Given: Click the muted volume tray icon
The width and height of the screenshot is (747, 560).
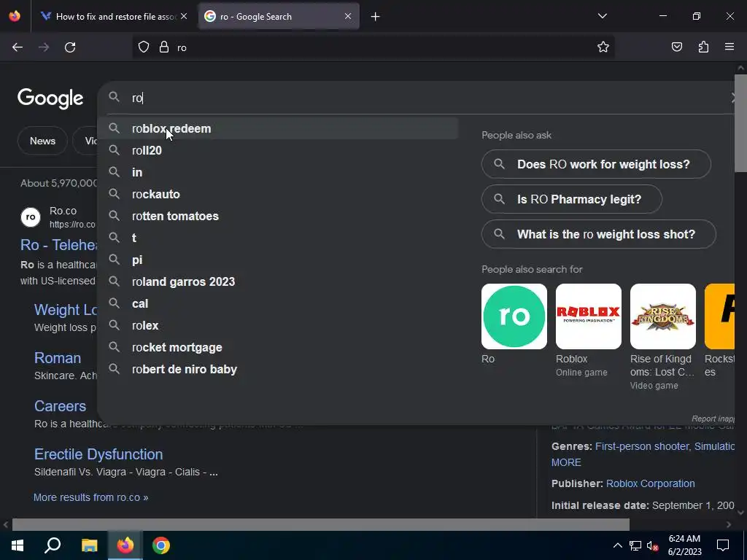Looking at the screenshot, I should (653, 545).
